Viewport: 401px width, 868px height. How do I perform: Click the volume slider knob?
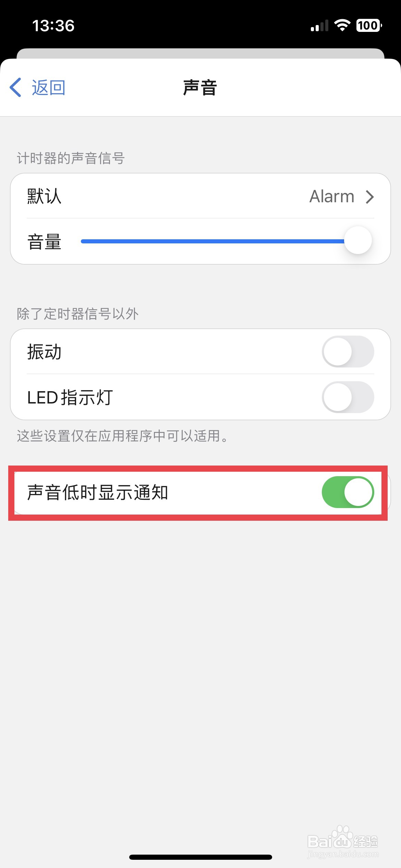pos(358,240)
